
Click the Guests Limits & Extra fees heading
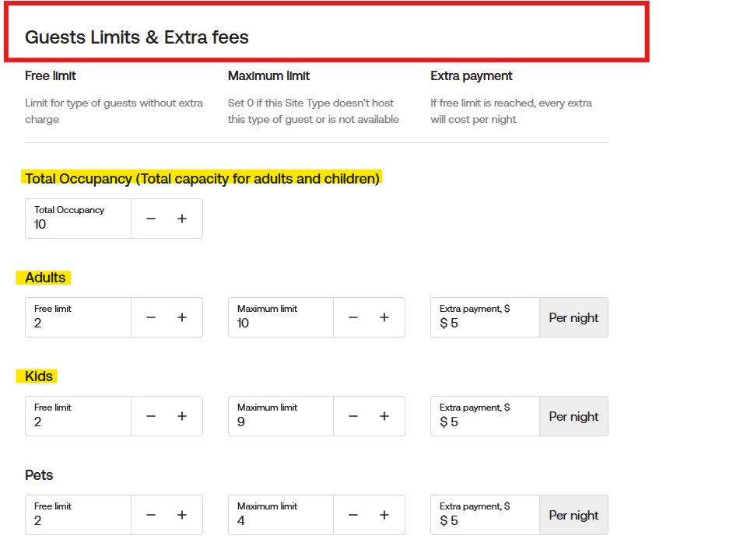[136, 37]
